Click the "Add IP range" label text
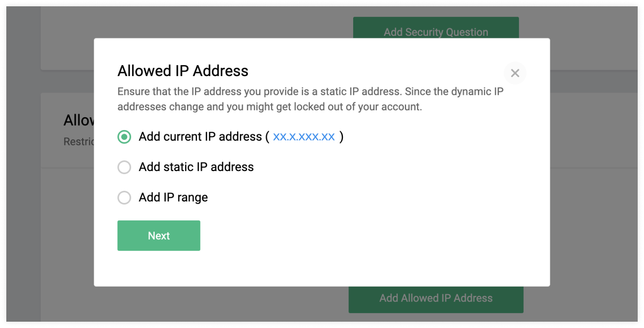644x328 pixels. point(173,198)
